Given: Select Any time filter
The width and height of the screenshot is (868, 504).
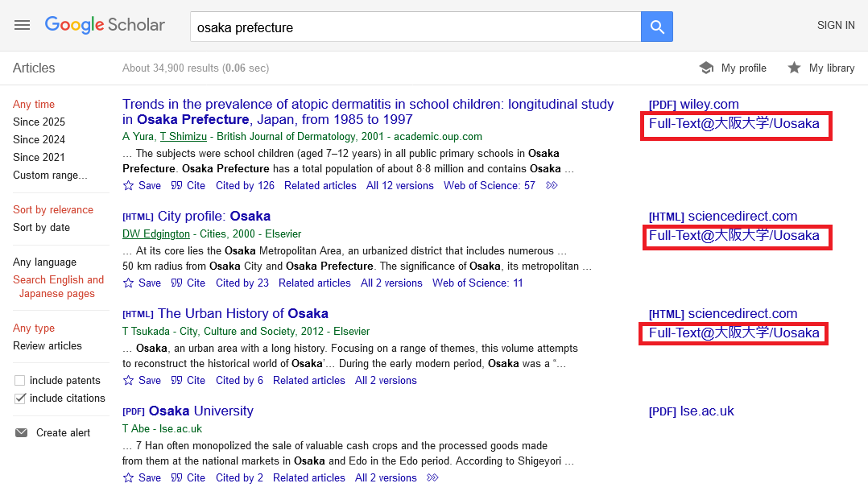Looking at the screenshot, I should tap(34, 104).
